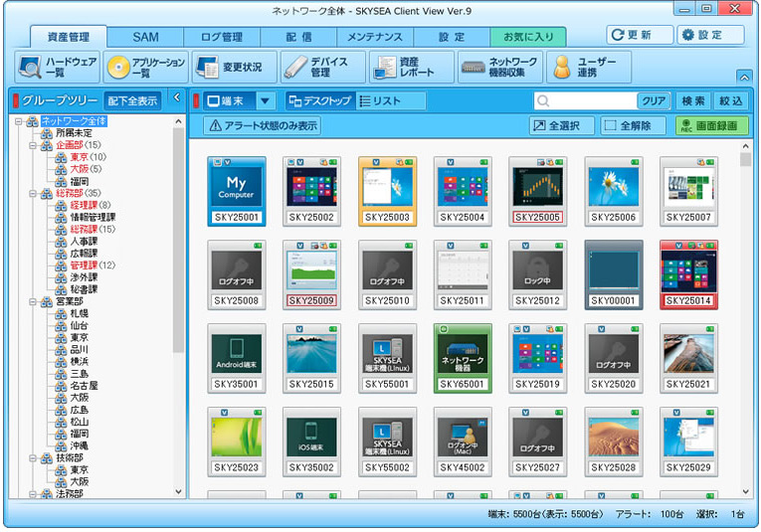Open the 配信 tab
Viewport: 761px width, 532px height.
click(298, 37)
